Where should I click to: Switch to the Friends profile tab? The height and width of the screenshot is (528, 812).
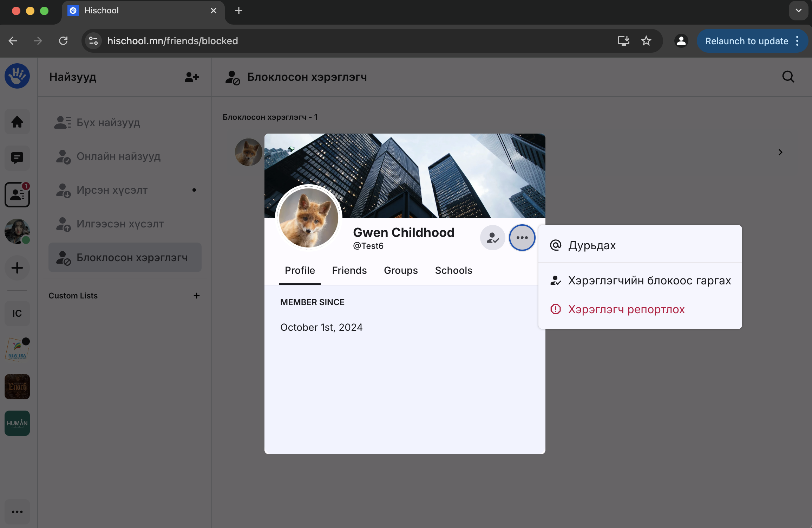click(349, 270)
